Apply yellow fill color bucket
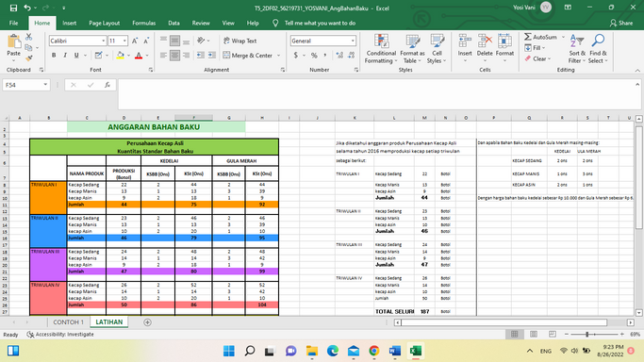Viewport: 644px width, 362px height. click(x=121, y=55)
